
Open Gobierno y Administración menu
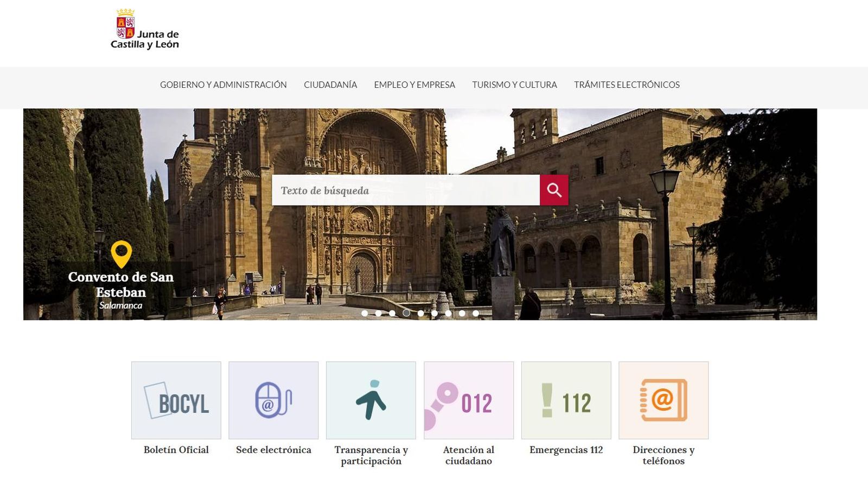[x=223, y=85]
